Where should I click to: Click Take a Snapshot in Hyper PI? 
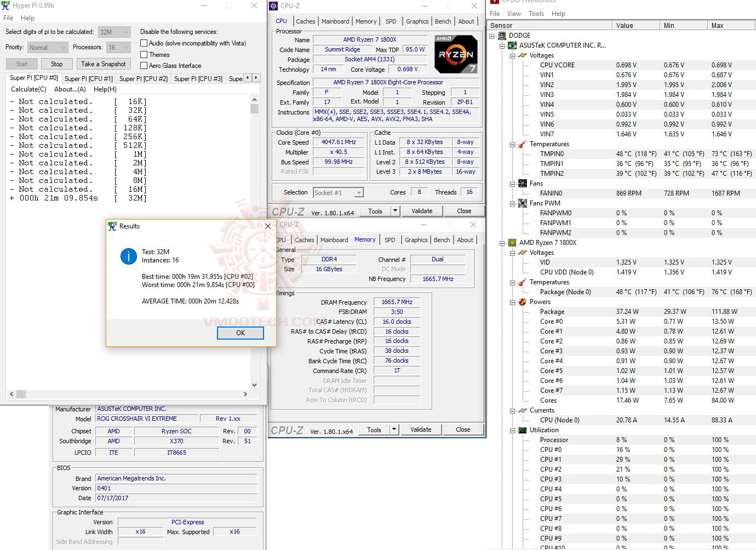(x=104, y=64)
